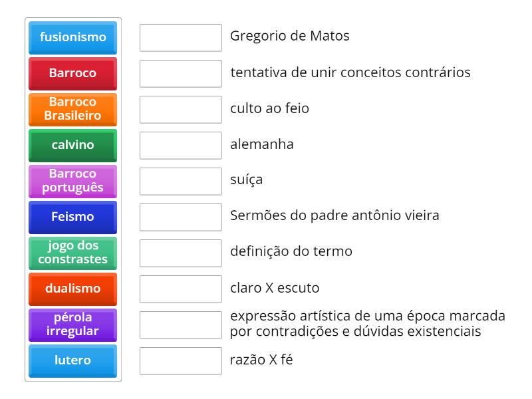Click the box beside 'expressão artística de uma época'
The width and height of the screenshot is (532, 399).
point(180,325)
